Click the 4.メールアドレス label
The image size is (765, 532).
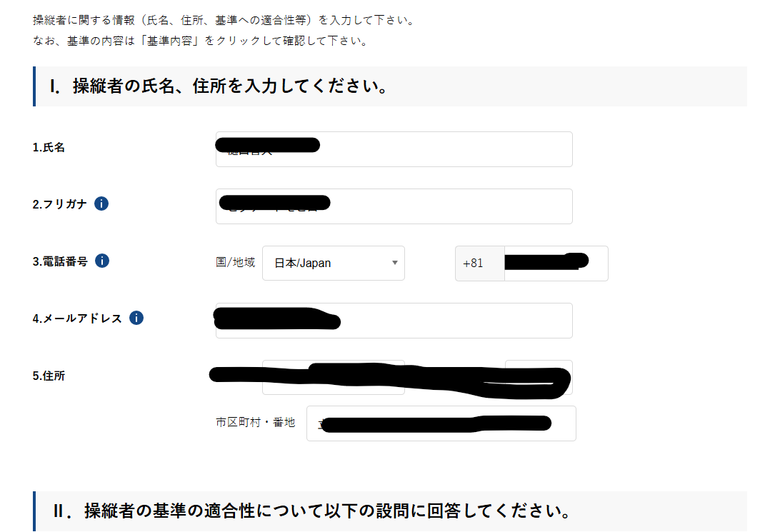pos(77,318)
